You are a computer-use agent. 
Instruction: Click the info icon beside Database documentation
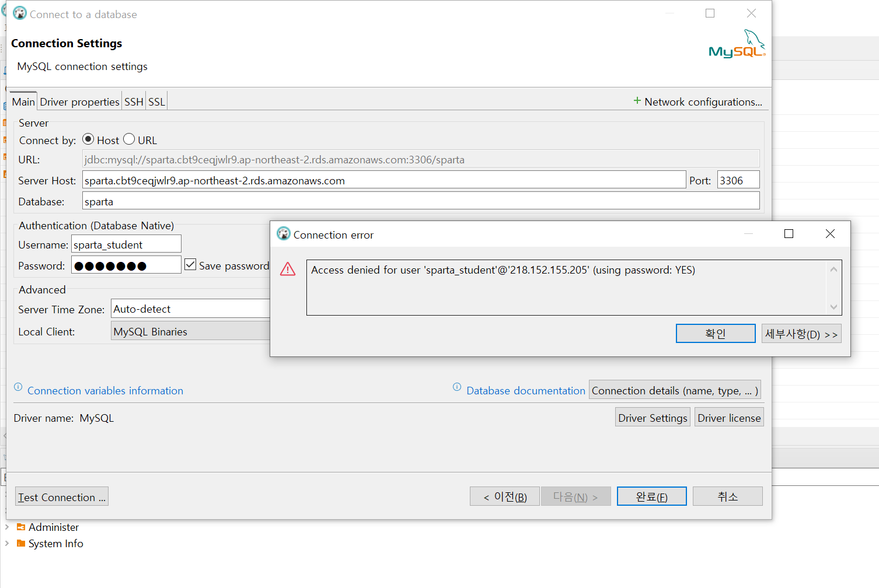coord(457,387)
